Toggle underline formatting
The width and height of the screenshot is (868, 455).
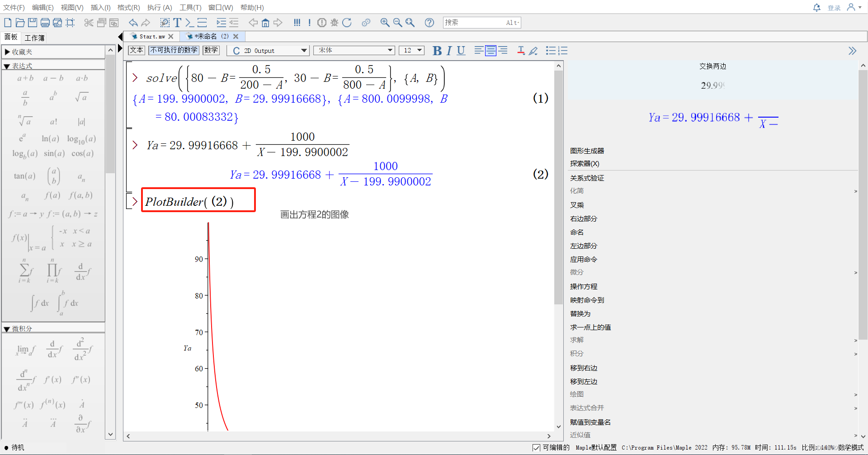[x=461, y=51]
